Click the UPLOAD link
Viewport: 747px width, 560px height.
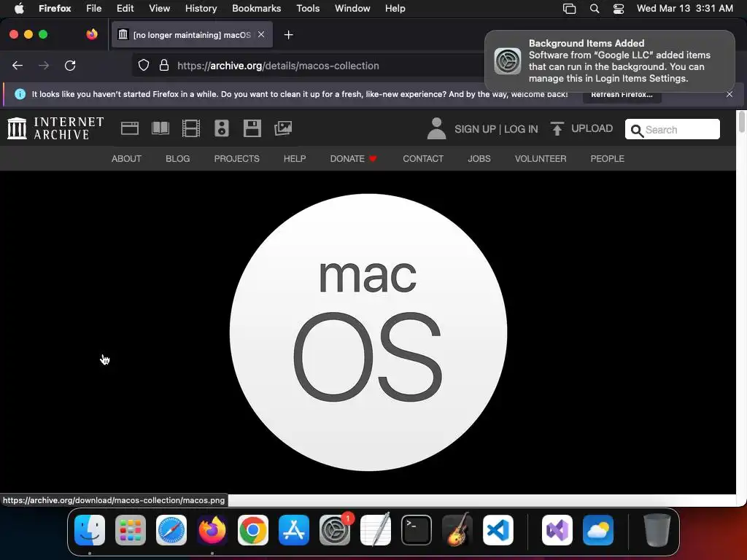click(592, 128)
